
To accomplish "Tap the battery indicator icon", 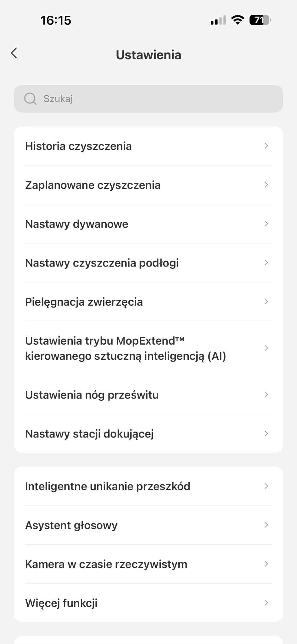I will coord(260,20).
